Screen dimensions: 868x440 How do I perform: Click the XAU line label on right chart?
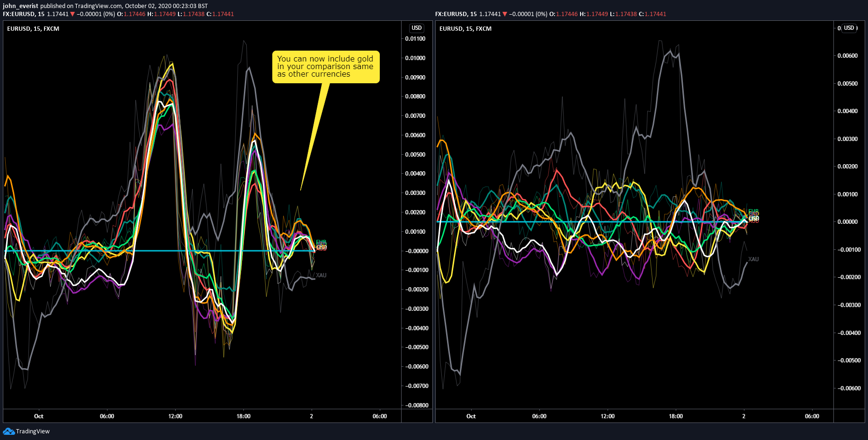click(753, 259)
